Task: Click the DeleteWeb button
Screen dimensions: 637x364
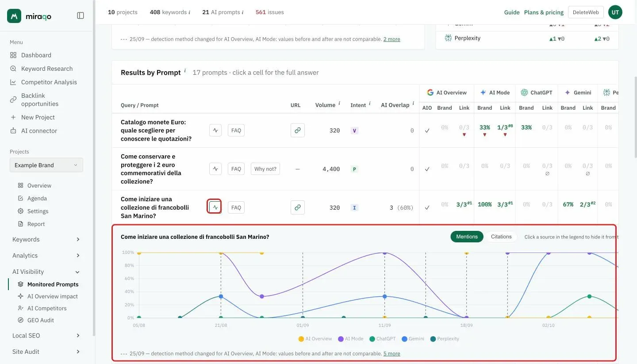Action: tap(586, 12)
